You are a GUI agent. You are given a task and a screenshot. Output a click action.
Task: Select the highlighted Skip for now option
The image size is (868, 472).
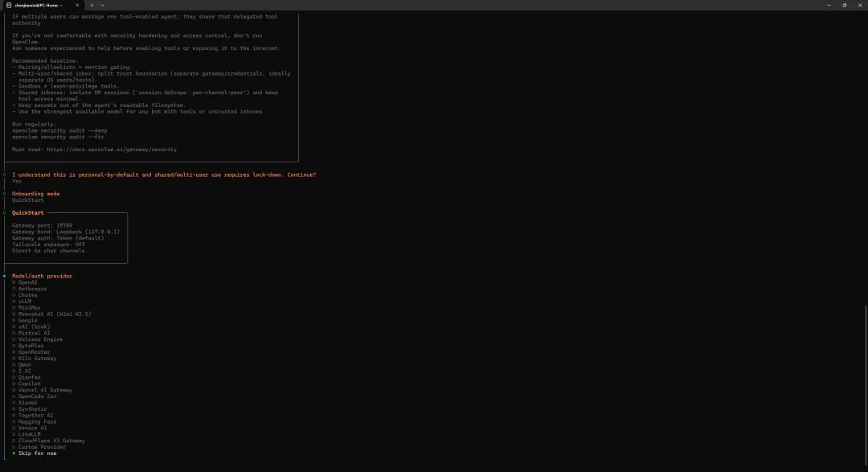tap(35, 454)
